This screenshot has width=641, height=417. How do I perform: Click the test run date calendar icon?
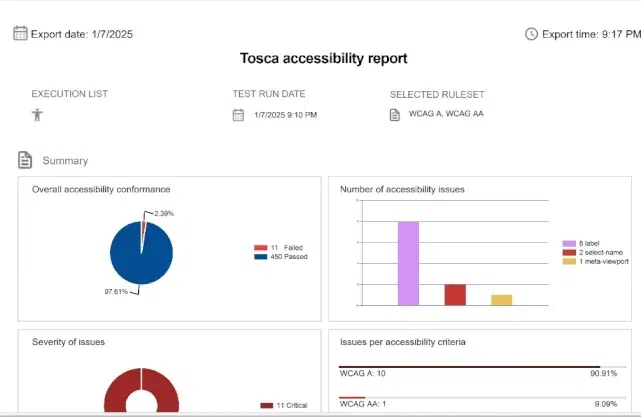click(238, 115)
